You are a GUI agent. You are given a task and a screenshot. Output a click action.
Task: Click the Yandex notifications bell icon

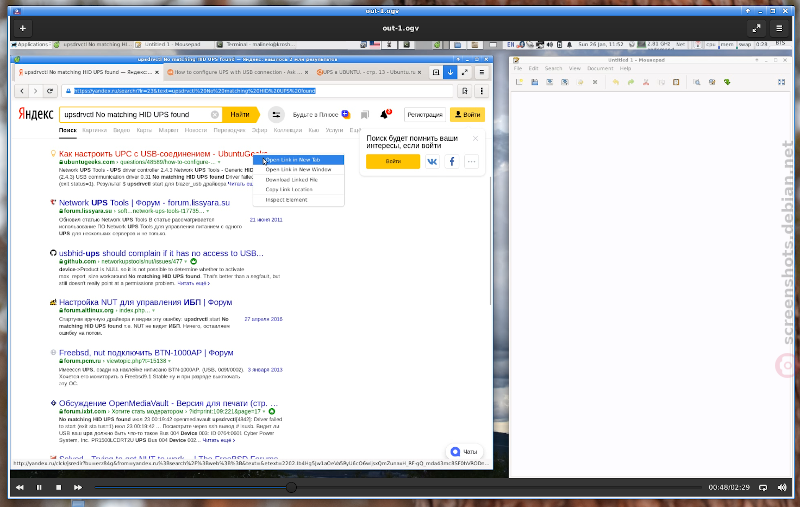tap(385, 114)
